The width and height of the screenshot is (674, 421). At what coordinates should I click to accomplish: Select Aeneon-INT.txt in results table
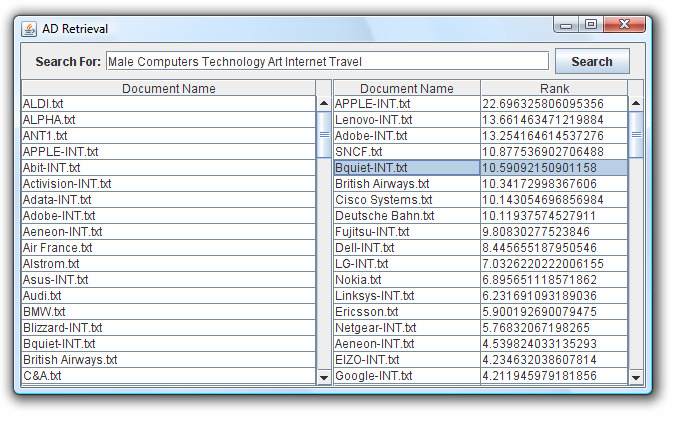407,344
